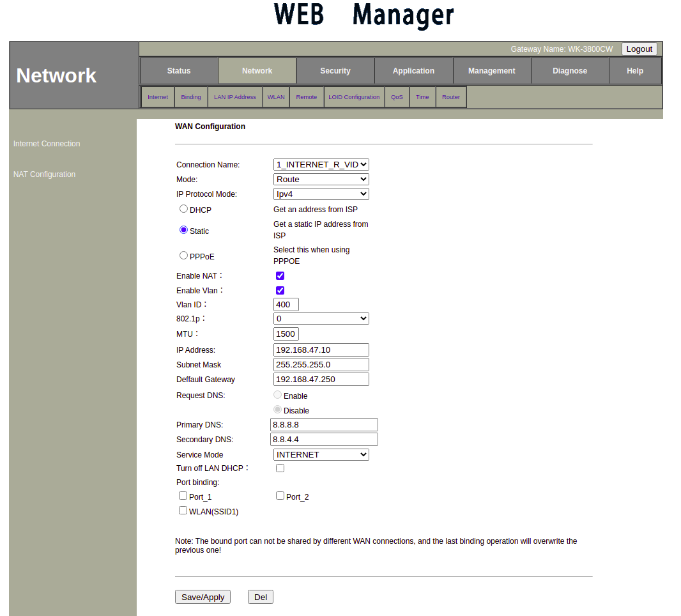Check the Port_1 binding checkbox
681x616 pixels.
pos(183,496)
